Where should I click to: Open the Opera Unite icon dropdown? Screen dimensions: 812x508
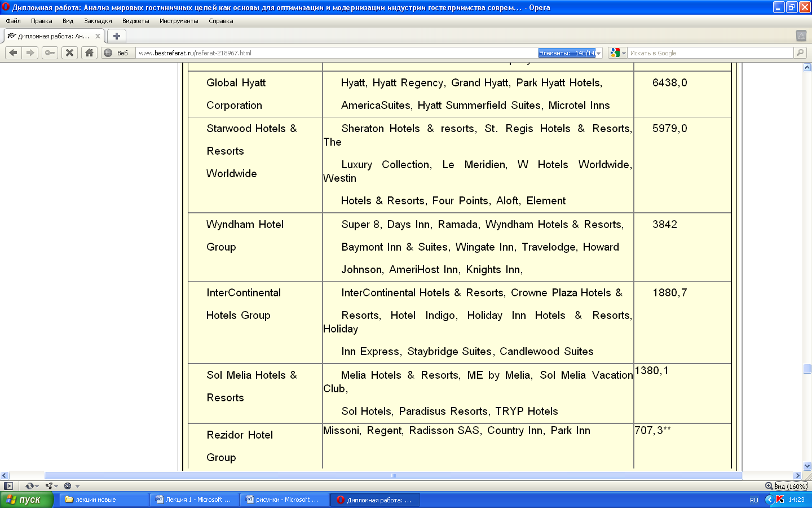click(x=52, y=486)
